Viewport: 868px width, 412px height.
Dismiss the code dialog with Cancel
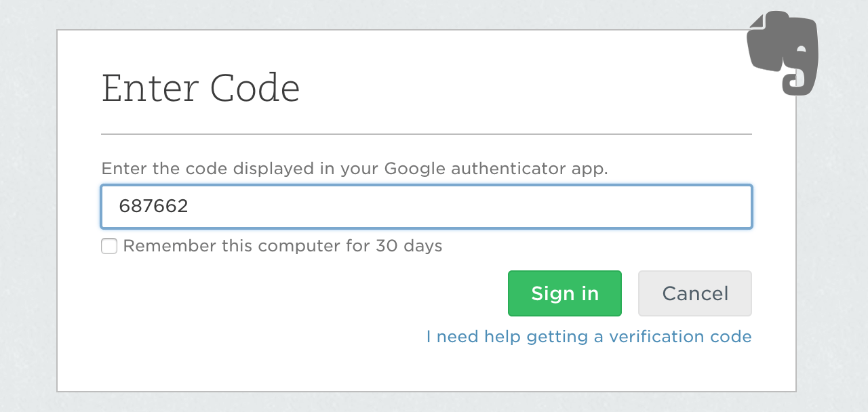point(694,293)
